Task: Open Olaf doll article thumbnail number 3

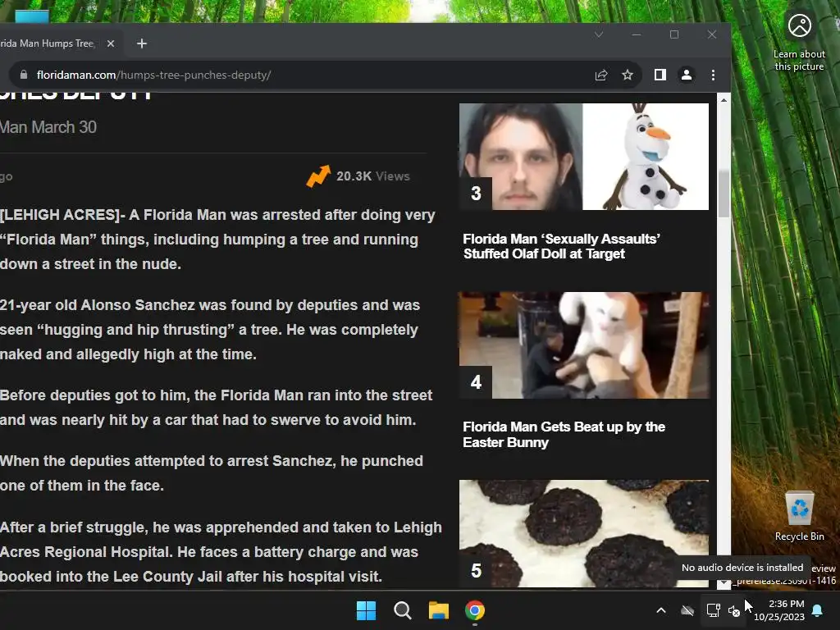Action: point(584,157)
